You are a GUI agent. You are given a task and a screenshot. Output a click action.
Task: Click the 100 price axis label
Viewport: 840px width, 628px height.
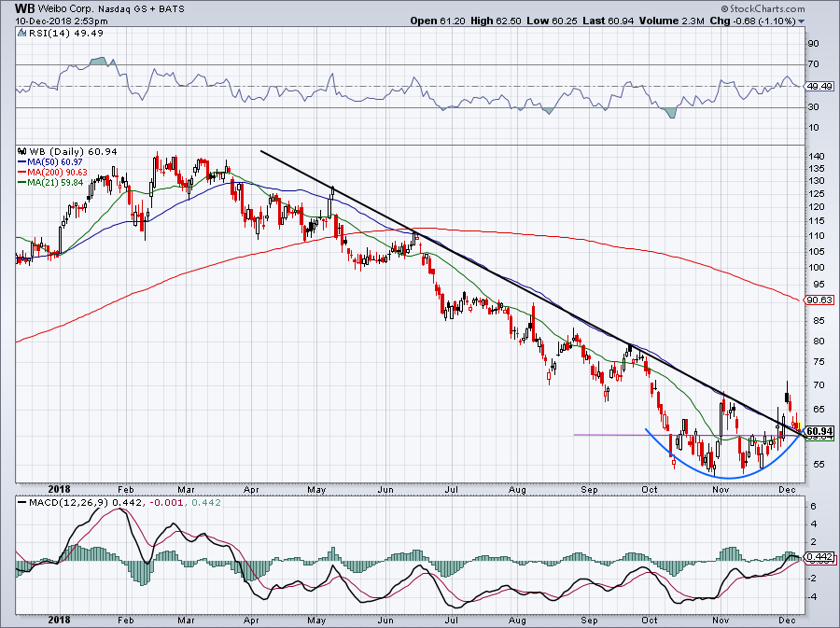pos(817,268)
